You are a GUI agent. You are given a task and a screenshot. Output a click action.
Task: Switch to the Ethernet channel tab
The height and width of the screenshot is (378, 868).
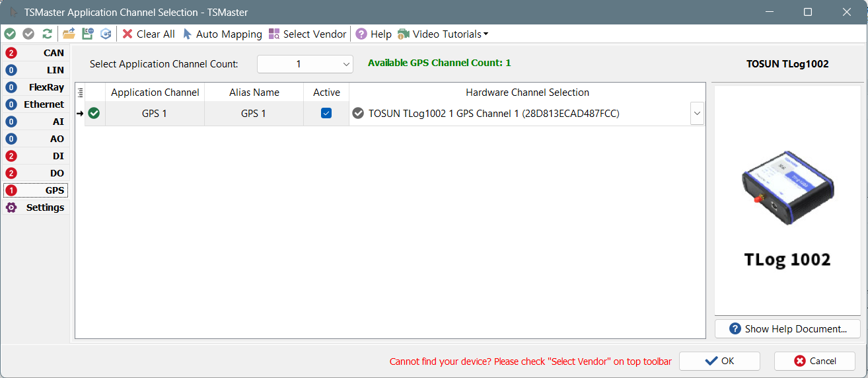pyautogui.click(x=35, y=104)
